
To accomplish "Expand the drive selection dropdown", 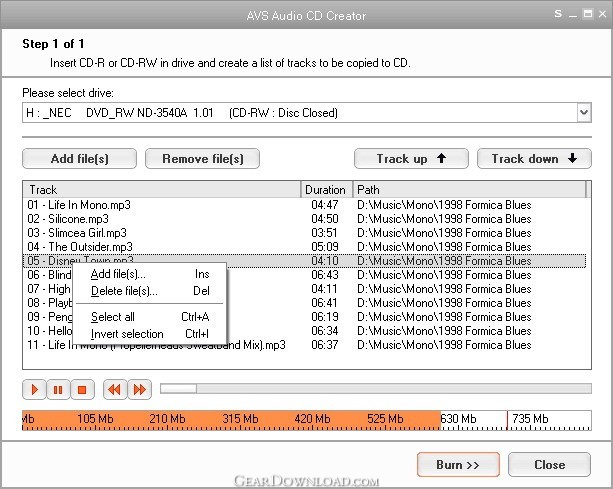I will 584,113.
